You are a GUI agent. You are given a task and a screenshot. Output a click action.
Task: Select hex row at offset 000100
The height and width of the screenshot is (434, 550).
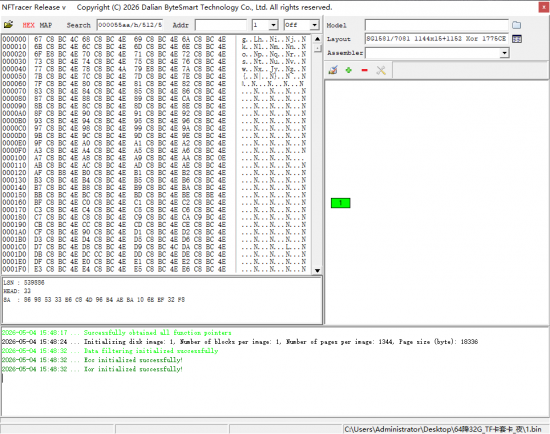click(154, 158)
